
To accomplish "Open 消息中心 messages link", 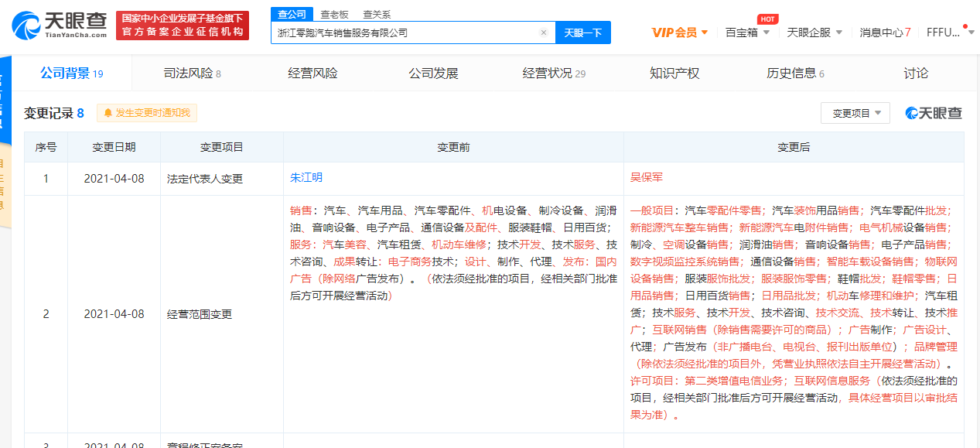I will pyautogui.click(x=885, y=32).
